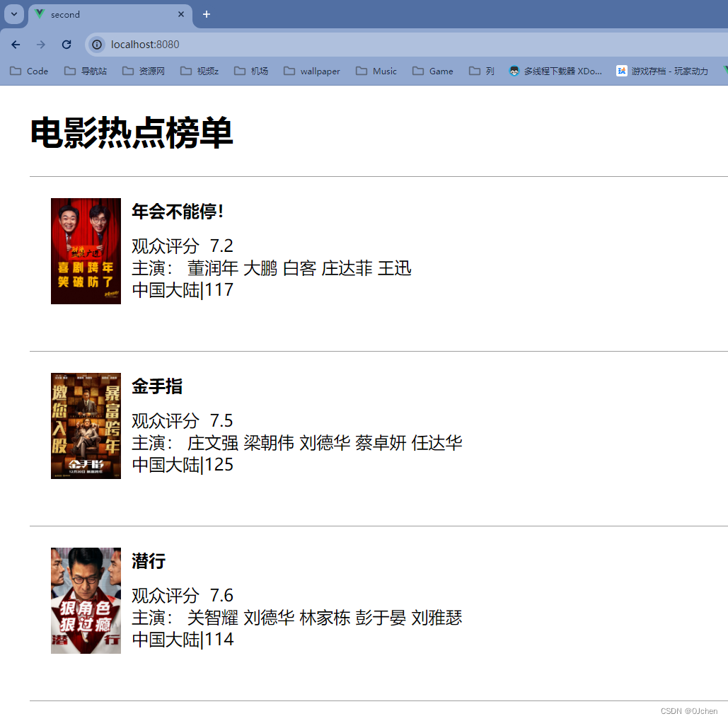Viewport: 728px width, 721px height.
Task: Click the browser back arrow
Action: coord(16,45)
